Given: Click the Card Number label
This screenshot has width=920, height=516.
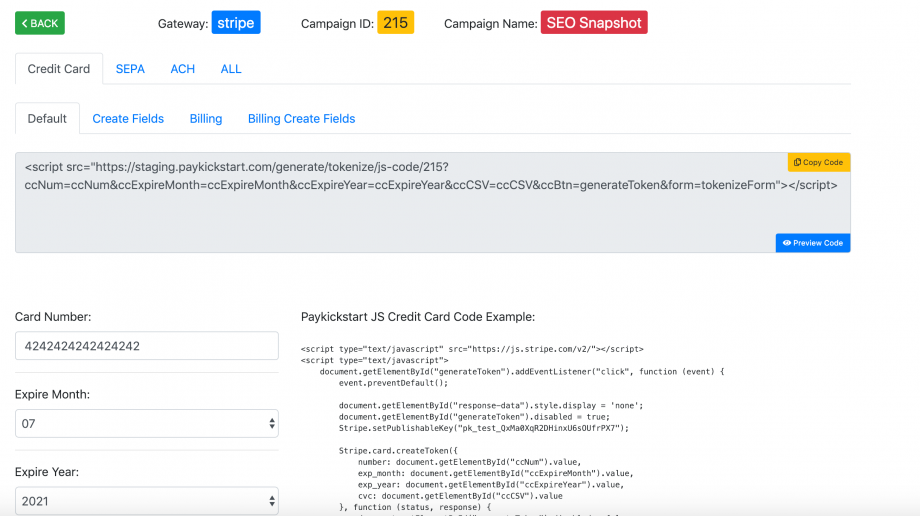Looking at the screenshot, I should pyautogui.click(x=53, y=317).
